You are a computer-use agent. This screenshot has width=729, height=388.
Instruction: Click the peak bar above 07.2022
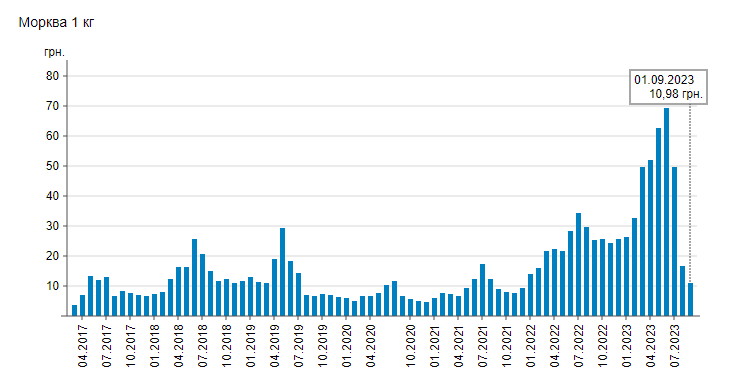click(x=578, y=264)
